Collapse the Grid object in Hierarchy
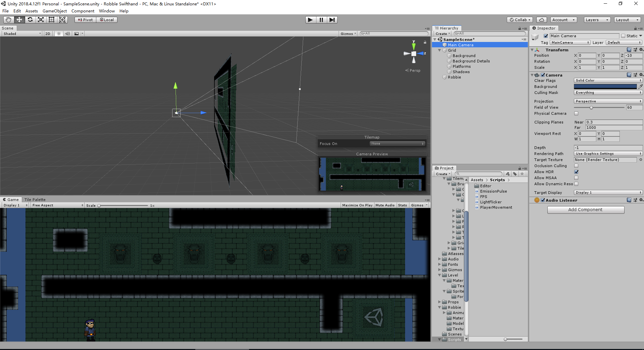Screen dimensions: 644x350 click(440, 50)
